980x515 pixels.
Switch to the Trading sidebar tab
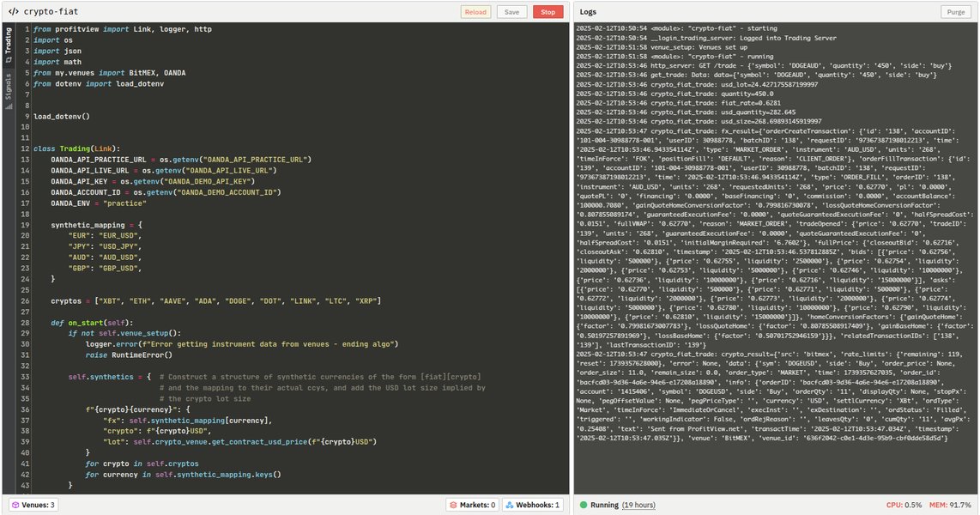coord(9,45)
